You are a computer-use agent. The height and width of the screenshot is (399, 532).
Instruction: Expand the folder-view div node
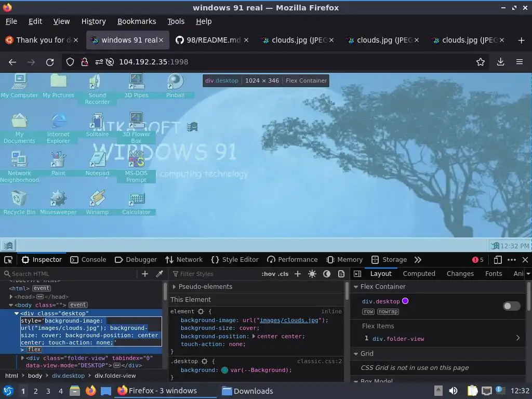coord(22,358)
